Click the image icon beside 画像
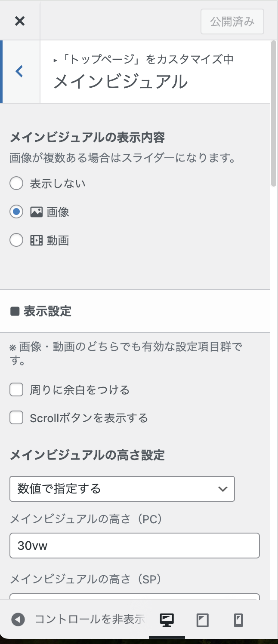This screenshot has height=644, width=278. point(36,212)
